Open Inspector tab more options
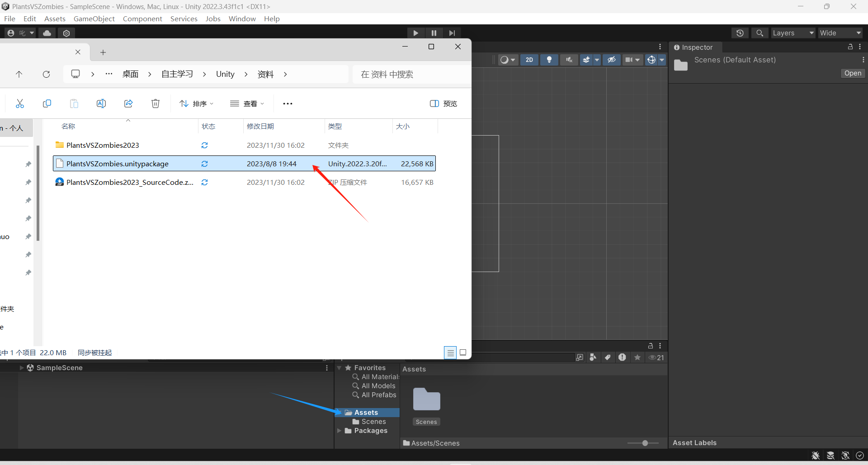Viewport: 868px width, 465px height. tap(860, 47)
